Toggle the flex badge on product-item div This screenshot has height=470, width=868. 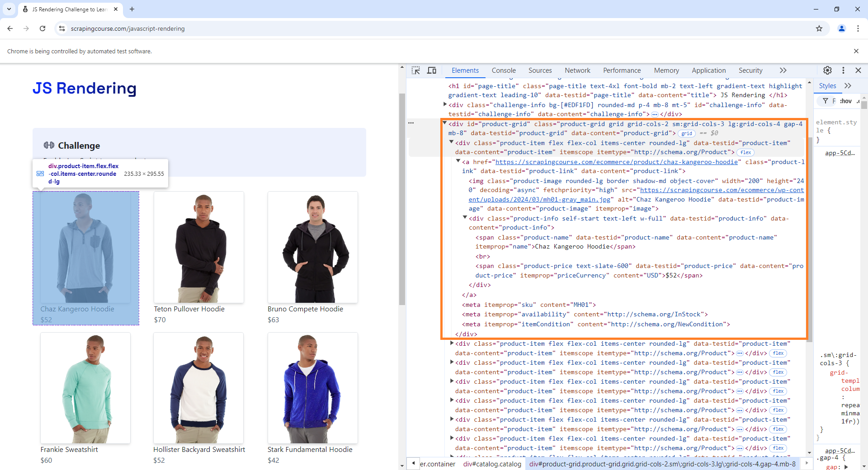pyautogui.click(x=745, y=152)
